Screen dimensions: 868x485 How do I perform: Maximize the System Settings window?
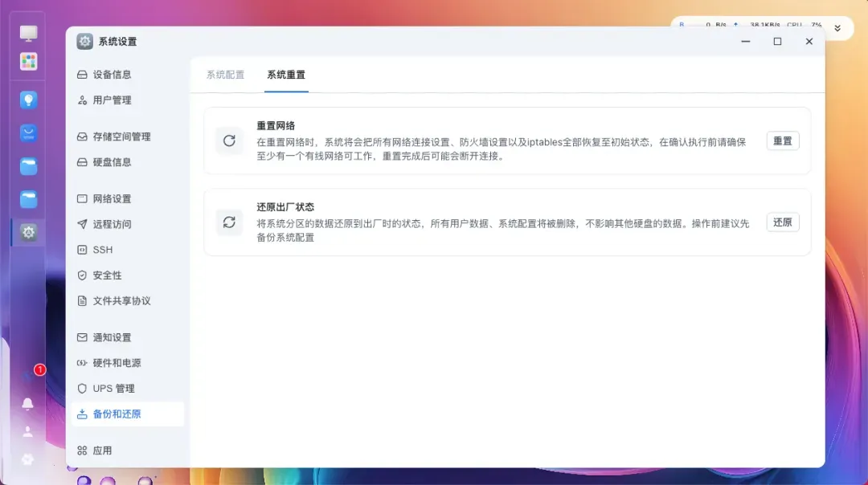(x=777, y=42)
